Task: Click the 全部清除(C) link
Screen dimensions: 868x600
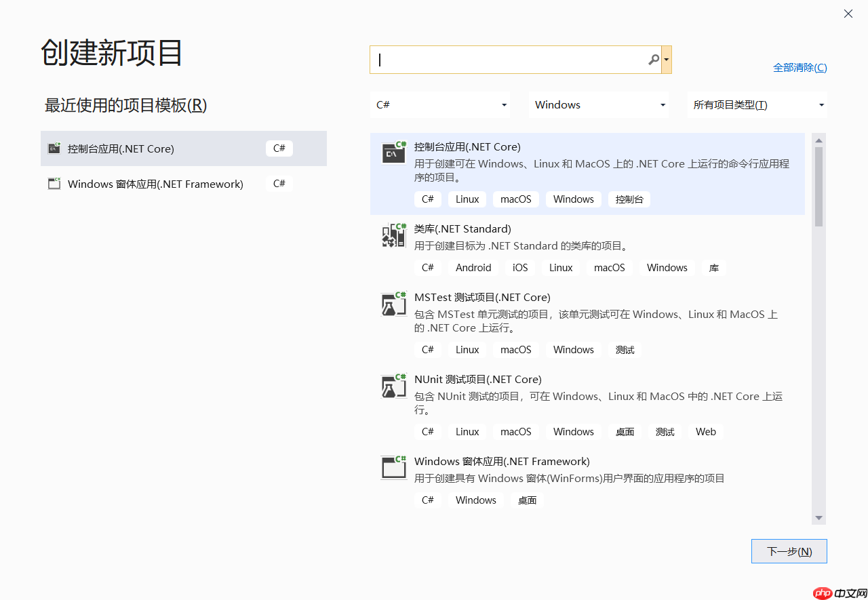Action: point(800,67)
